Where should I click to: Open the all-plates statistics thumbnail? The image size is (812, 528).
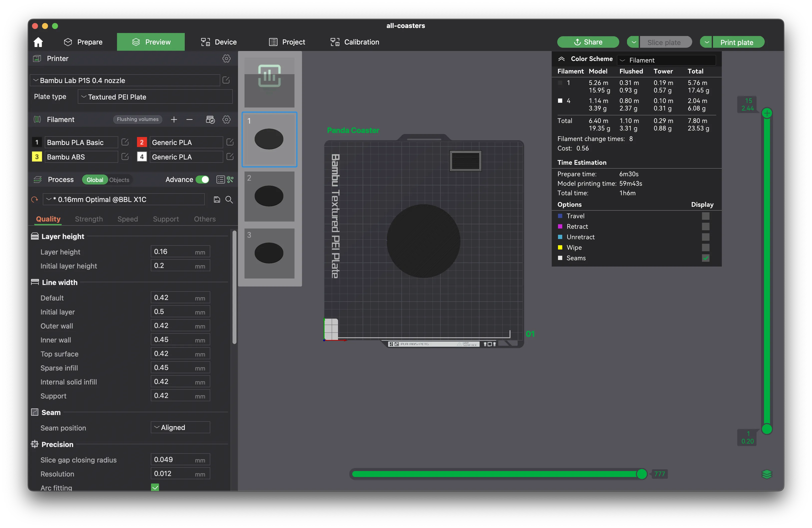coord(269,82)
